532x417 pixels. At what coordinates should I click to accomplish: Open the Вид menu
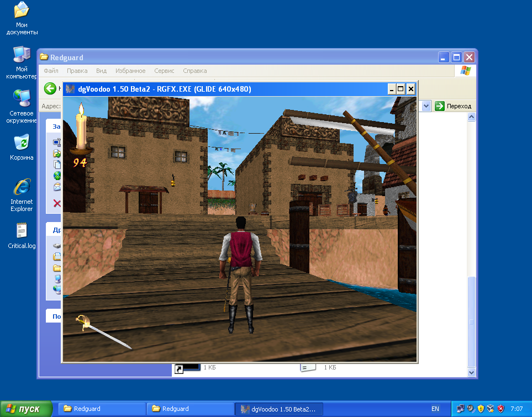coord(101,71)
